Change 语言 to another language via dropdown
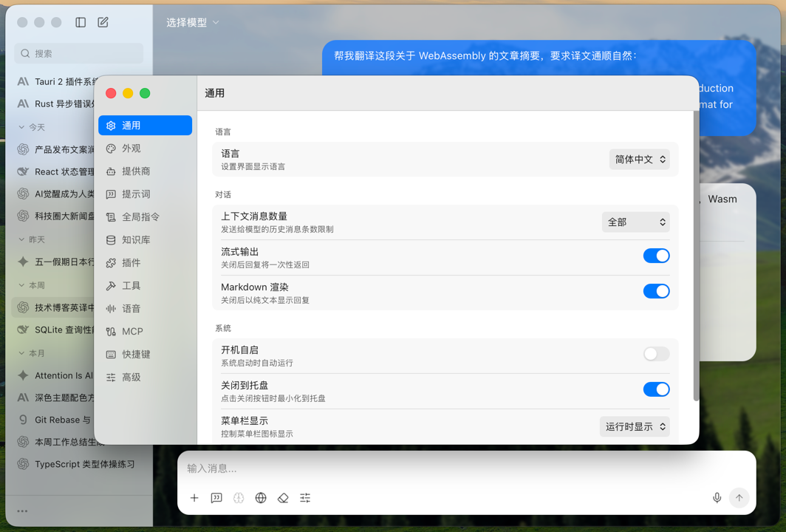The height and width of the screenshot is (532, 786). coord(640,159)
